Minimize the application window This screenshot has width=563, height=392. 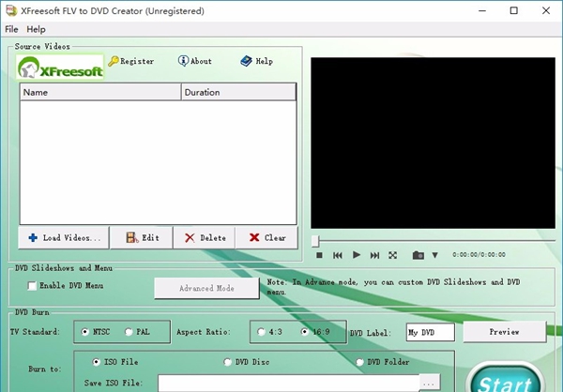482,10
